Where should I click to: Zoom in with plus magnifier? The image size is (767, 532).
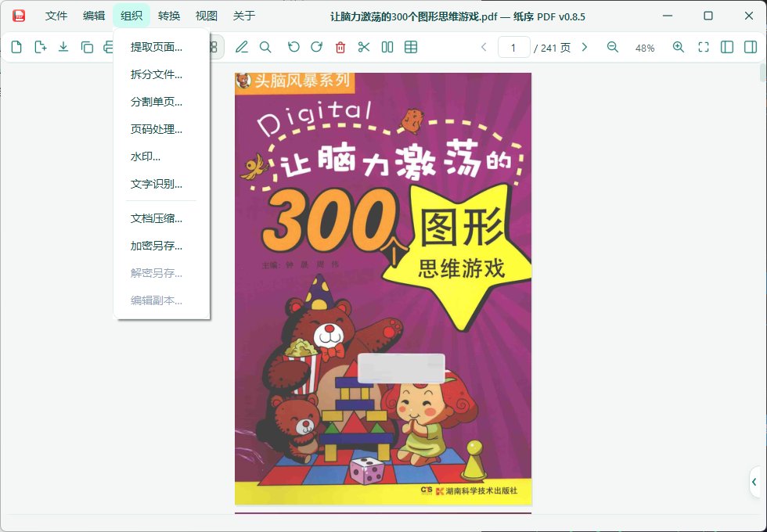pyautogui.click(x=678, y=48)
